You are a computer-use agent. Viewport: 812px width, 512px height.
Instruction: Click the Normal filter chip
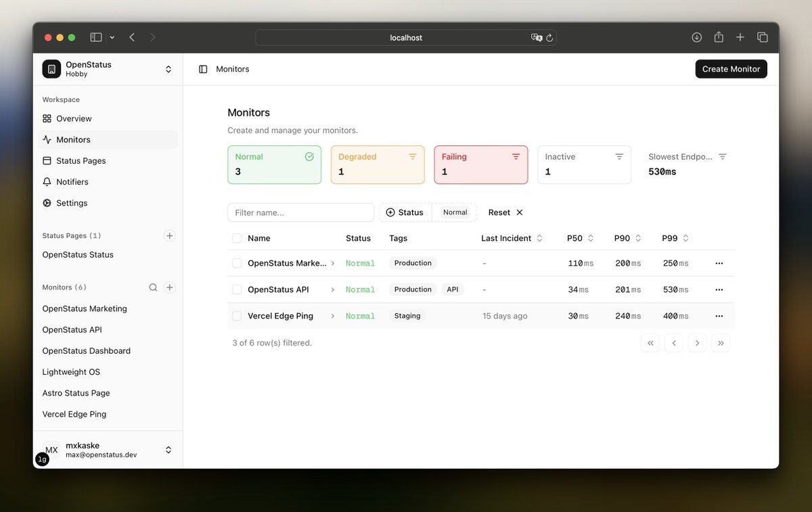[455, 212]
